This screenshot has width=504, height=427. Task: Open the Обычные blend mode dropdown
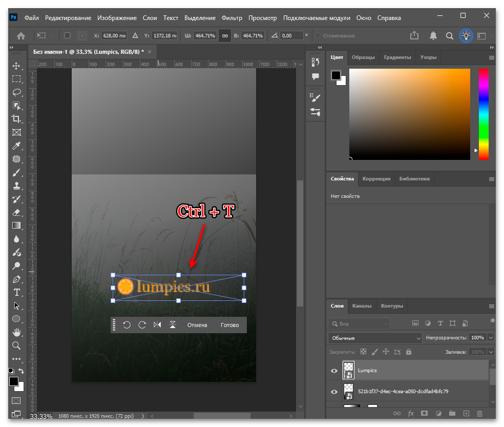(375, 338)
